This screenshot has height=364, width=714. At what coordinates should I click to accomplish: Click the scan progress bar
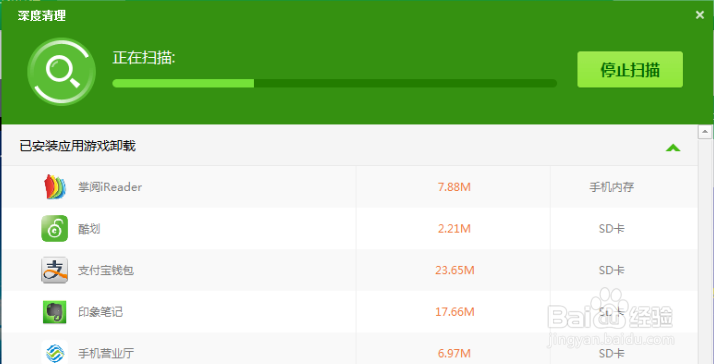[x=334, y=83]
